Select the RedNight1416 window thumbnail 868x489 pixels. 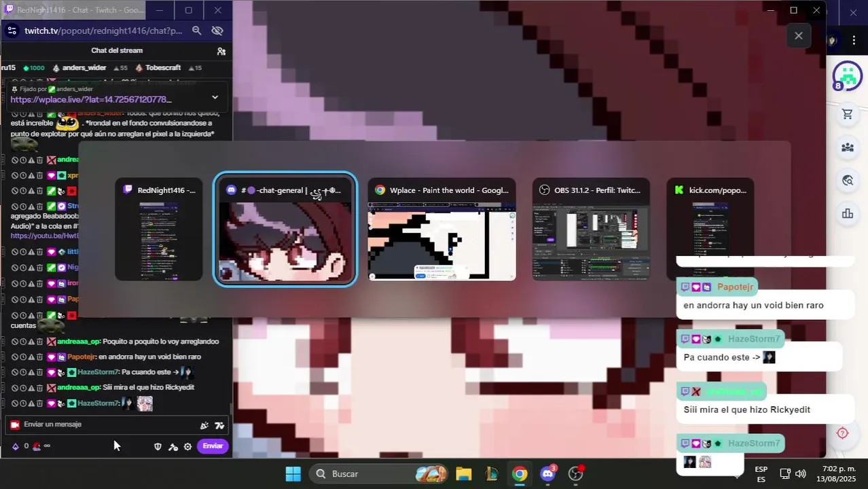coord(158,230)
